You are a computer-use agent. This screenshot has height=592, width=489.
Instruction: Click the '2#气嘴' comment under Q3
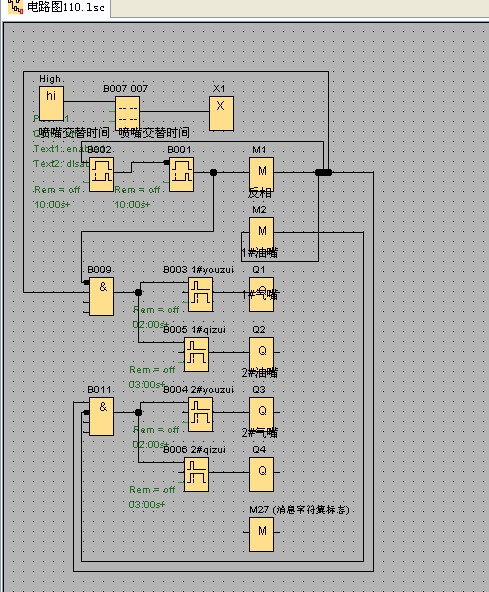[260, 433]
